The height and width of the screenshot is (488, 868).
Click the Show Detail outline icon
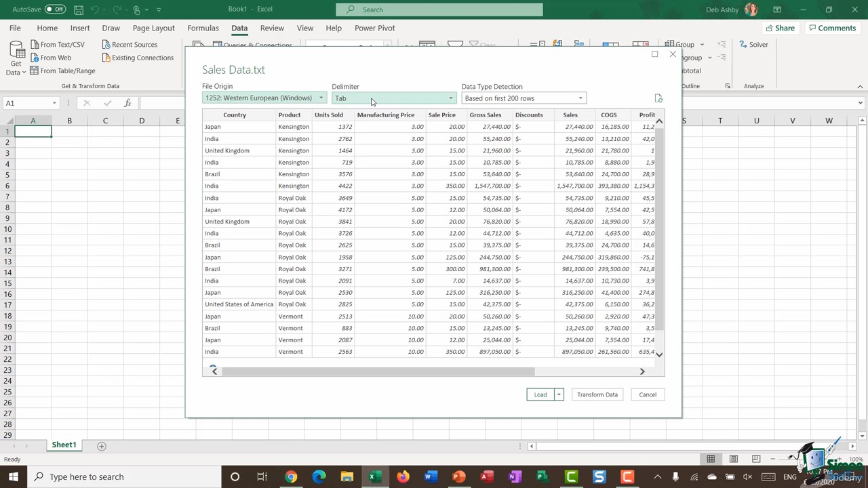tap(722, 45)
